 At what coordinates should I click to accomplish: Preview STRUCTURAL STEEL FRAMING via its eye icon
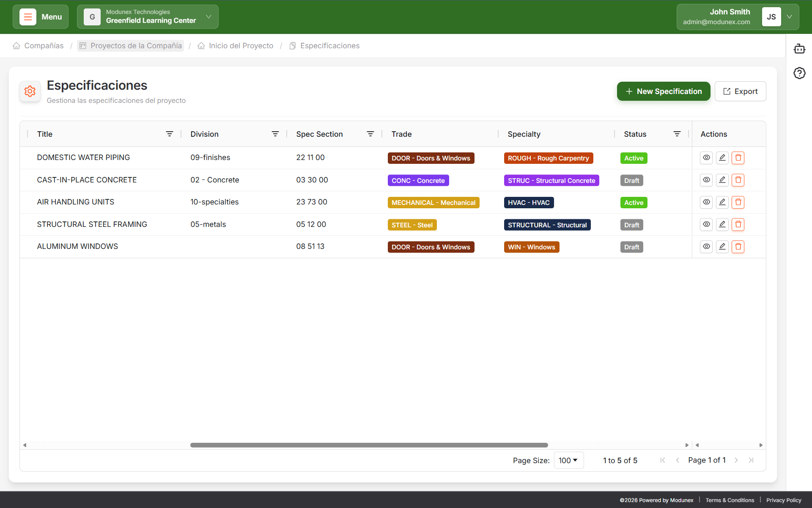(x=706, y=224)
